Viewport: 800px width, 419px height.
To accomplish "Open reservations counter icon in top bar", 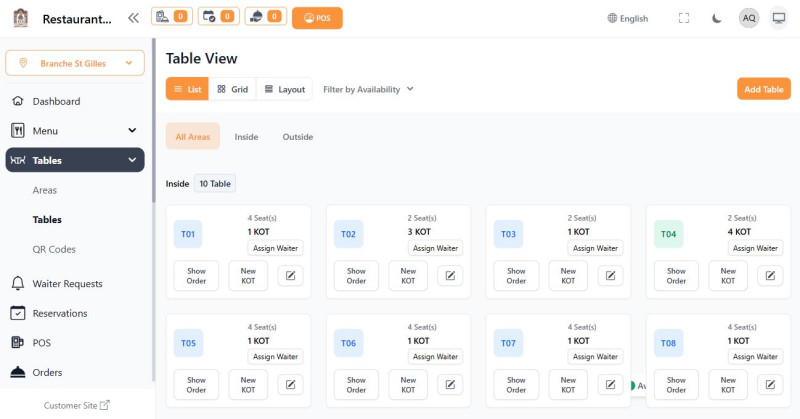I will pos(218,16).
